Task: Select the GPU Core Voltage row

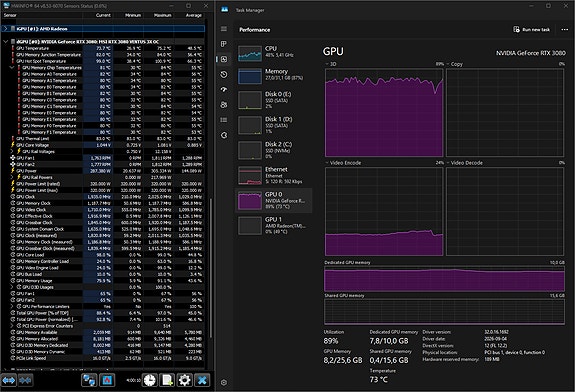Action: [103, 145]
